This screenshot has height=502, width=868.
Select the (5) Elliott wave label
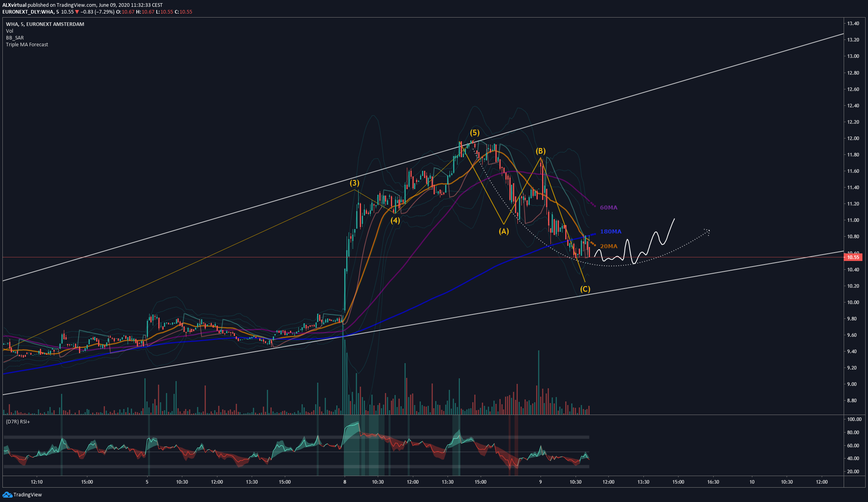(475, 132)
